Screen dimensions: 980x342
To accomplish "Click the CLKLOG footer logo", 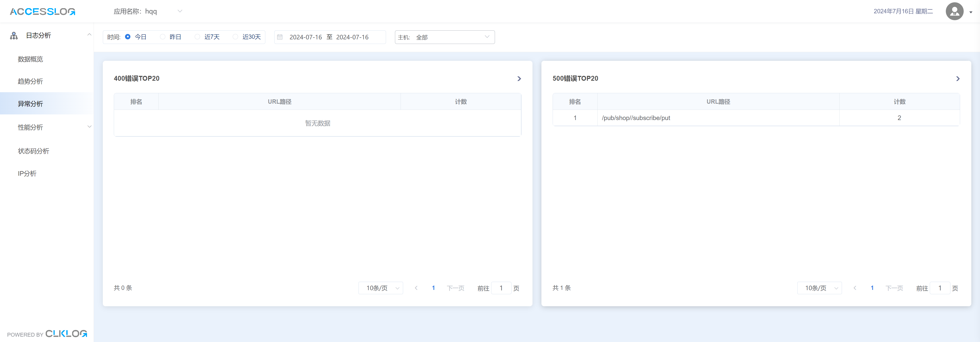I will [66, 334].
